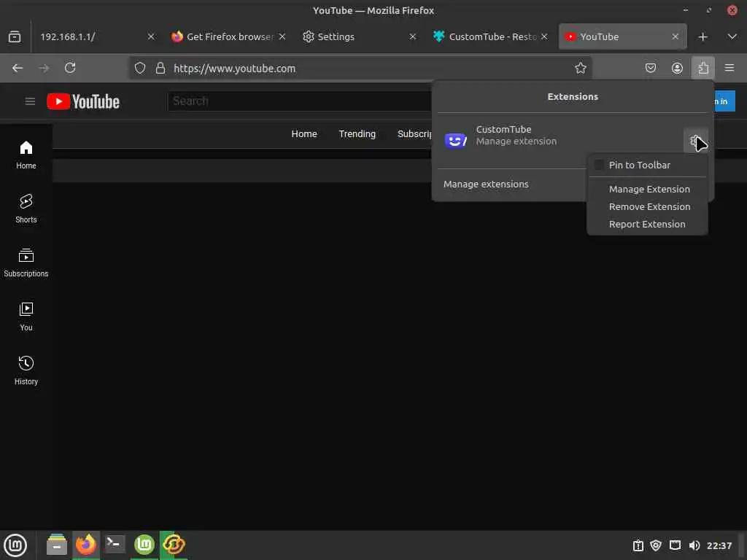Click the network tray icon
747x560 pixels.
(675, 545)
